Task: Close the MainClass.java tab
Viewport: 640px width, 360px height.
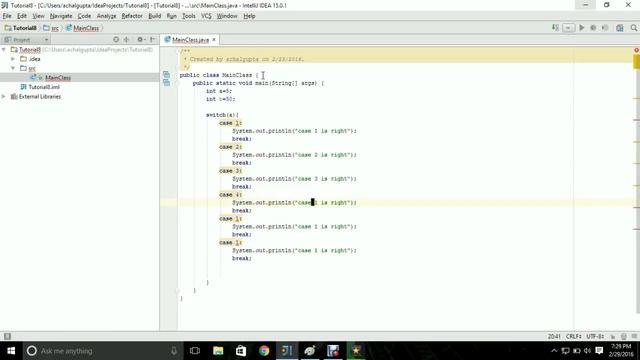Action: [x=213, y=40]
